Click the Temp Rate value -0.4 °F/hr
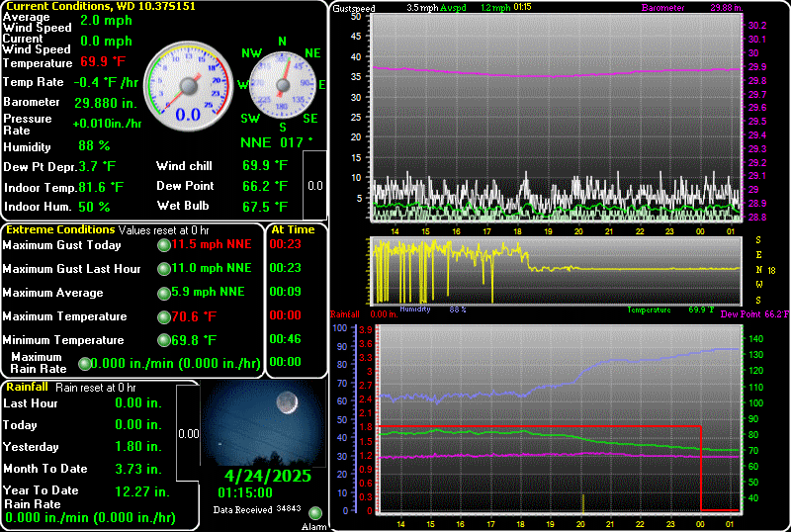Image resolution: width=791 pixels, height=532 pixels. [106, 82]
